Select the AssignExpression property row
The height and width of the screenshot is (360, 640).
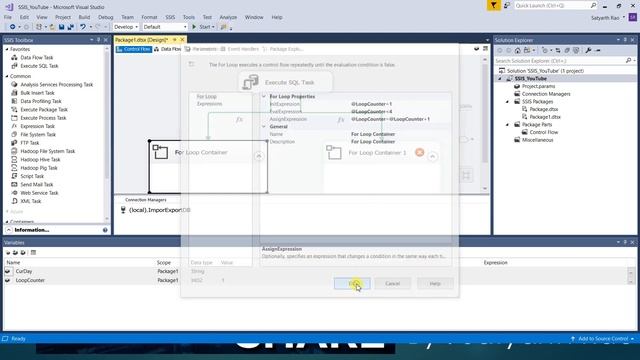[356, 119]
